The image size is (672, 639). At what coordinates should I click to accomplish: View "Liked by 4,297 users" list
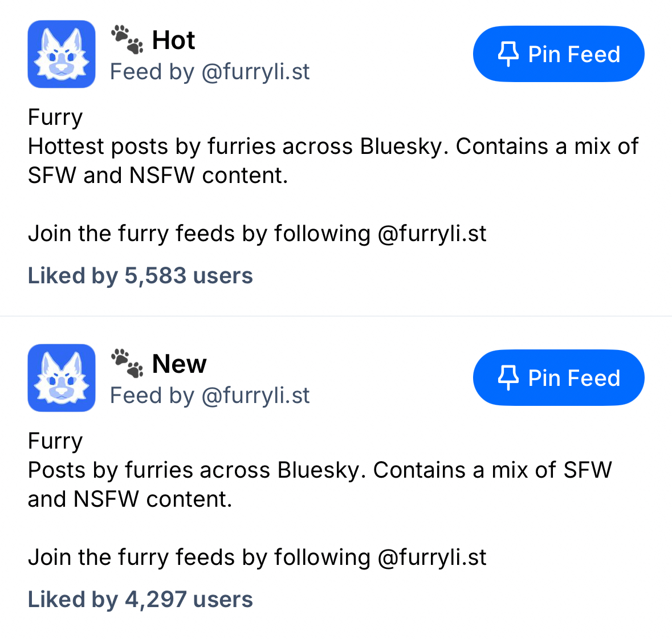point(140,600)
